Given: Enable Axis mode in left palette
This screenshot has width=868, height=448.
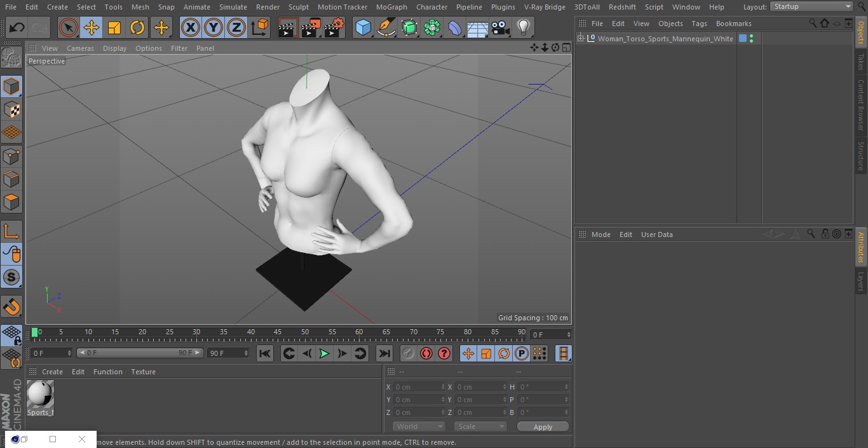Looking at the screenshot, I should coord(11,231).
